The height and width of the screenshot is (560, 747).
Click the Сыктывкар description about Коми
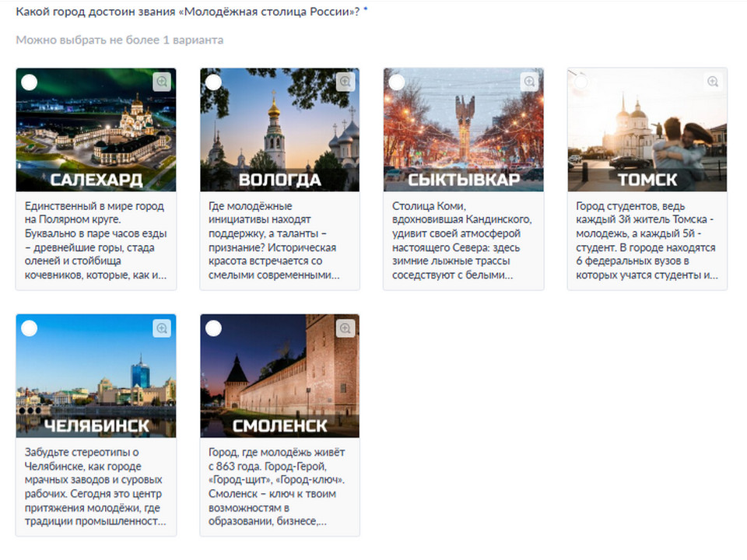pos(463,241)
